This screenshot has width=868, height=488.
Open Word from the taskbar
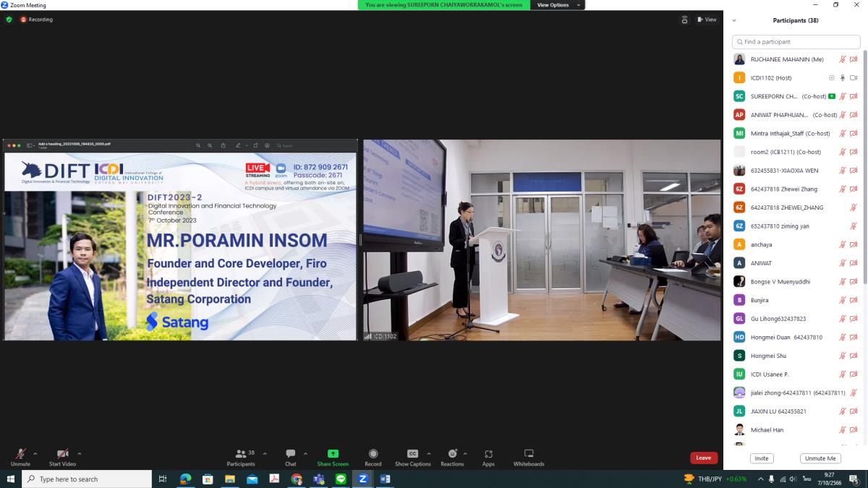385,479
